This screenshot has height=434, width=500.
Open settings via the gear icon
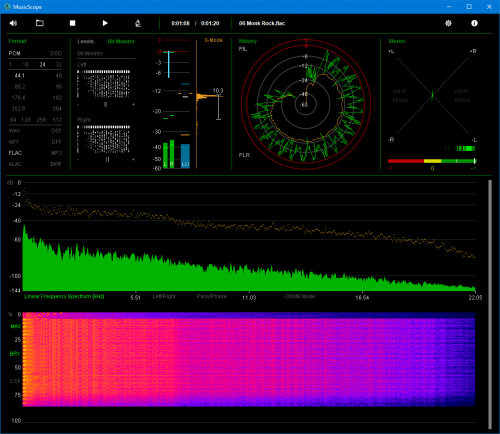click(448, 23)
